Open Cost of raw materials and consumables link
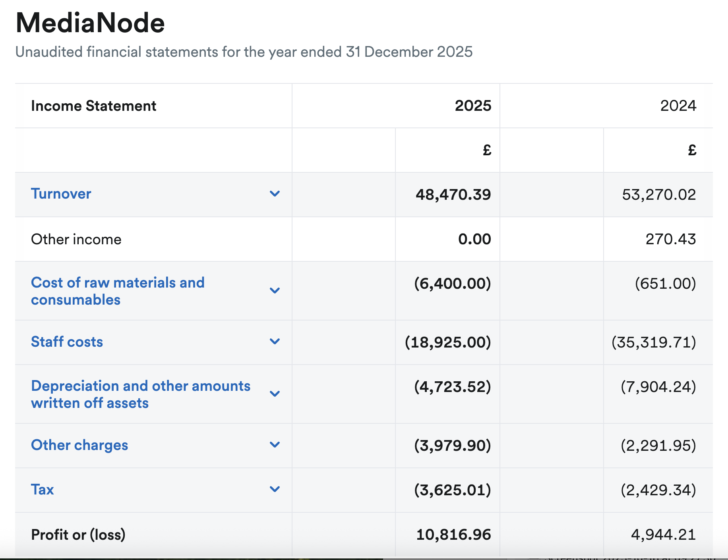Viewport: 728px width, 560px height. tap(118, 291)
